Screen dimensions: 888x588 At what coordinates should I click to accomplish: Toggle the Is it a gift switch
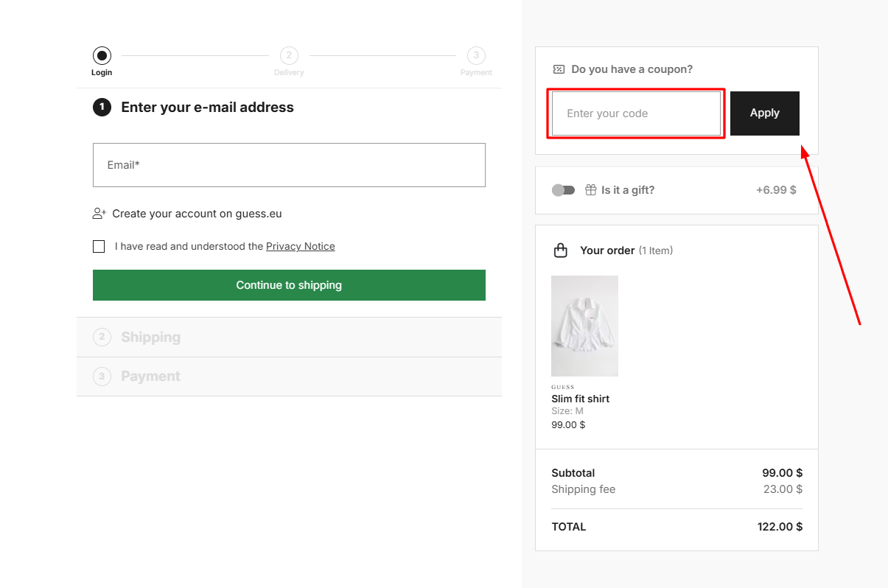click(x=563, y=190)
